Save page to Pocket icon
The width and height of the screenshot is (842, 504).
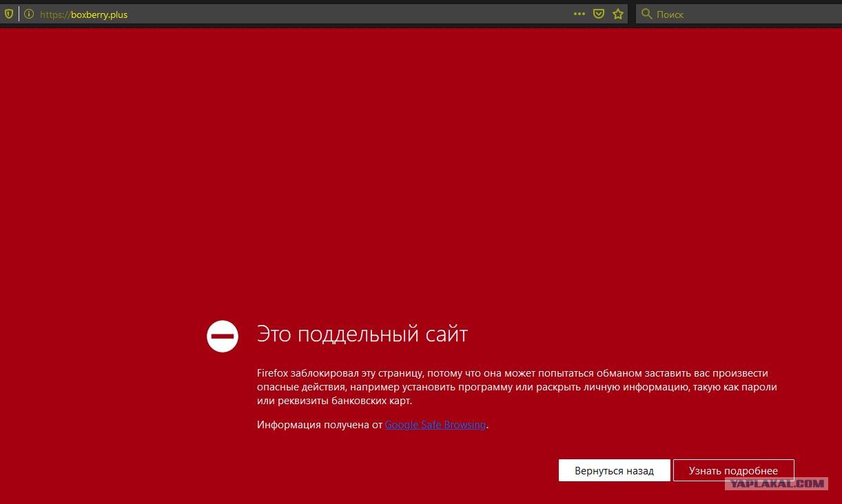(x=599, y=14)
